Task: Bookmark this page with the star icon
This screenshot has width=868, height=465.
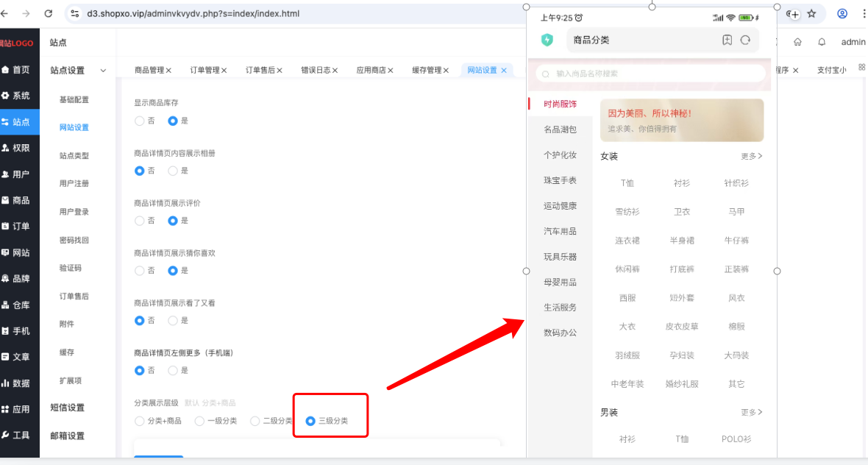Action: (x=811, y=14)
